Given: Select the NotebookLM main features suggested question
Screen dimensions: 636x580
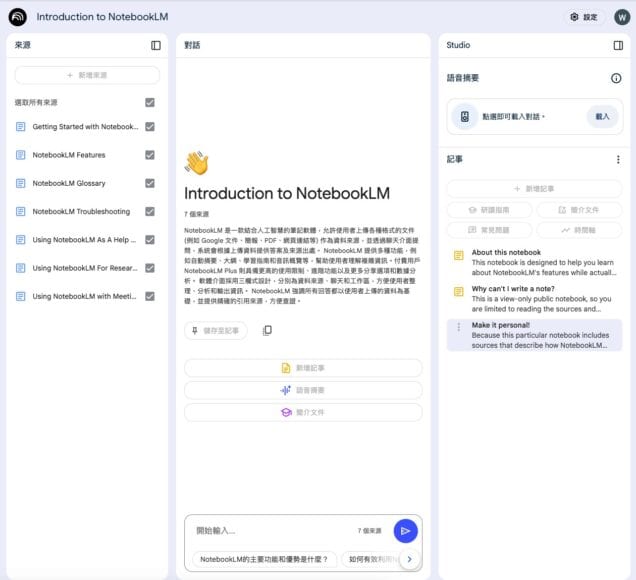Looking at the screenshot, I should click(264, 559).
